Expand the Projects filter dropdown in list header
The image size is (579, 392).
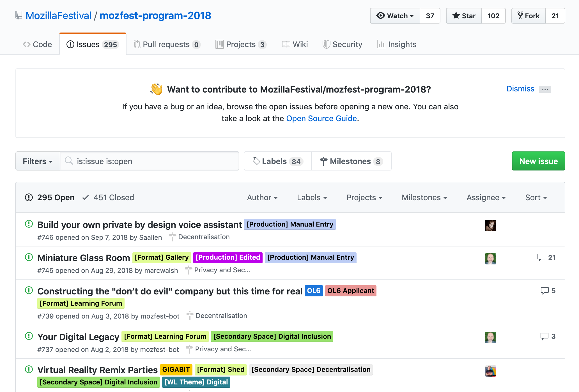point(364,197)
